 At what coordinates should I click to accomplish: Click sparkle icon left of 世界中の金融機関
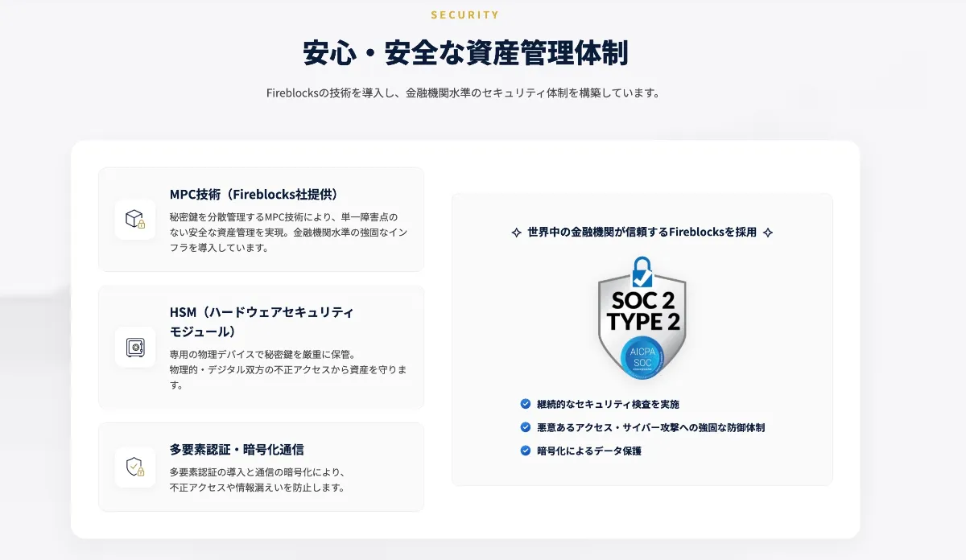click(517, 232)
